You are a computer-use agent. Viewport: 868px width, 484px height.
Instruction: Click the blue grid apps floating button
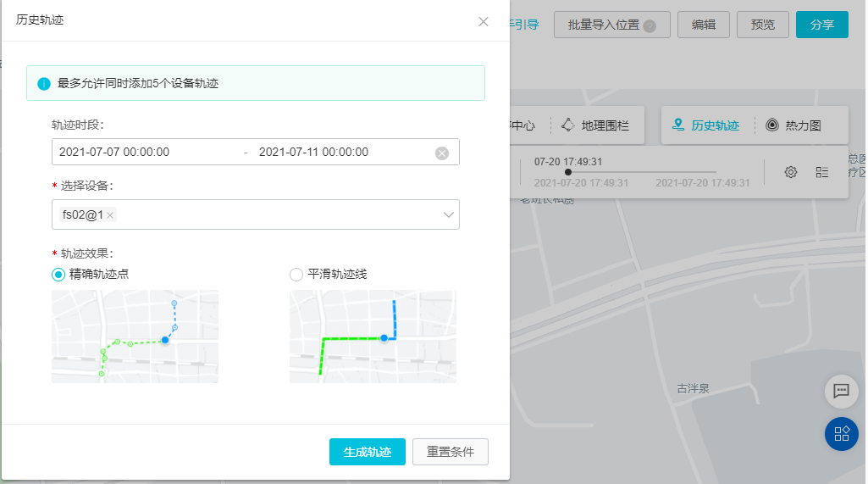pyautogui.click(x=841, y=434)
